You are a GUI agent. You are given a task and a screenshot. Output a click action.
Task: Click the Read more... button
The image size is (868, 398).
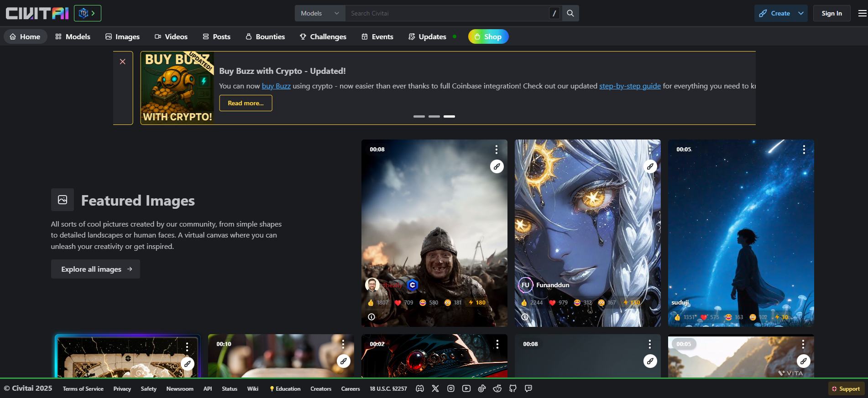coord(246,103)
